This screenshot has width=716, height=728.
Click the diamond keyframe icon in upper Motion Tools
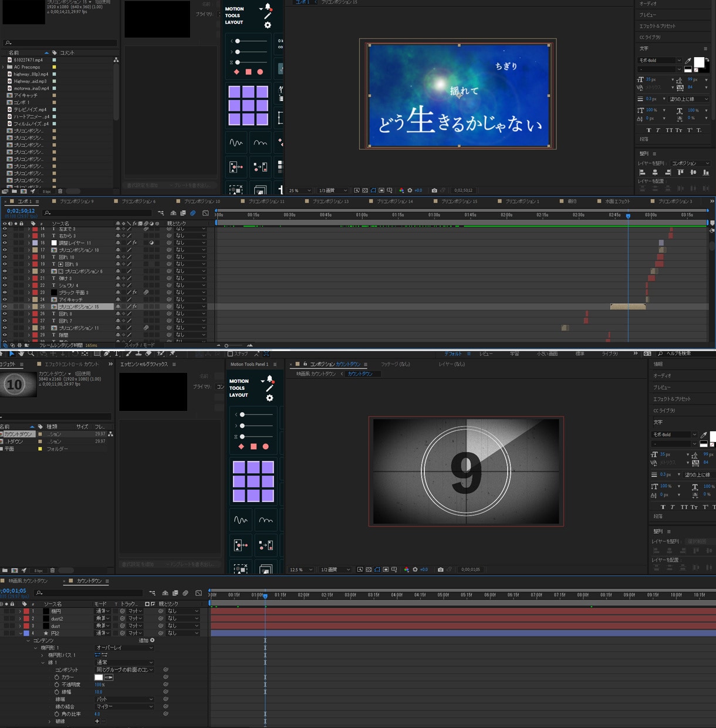click(237, 72)
